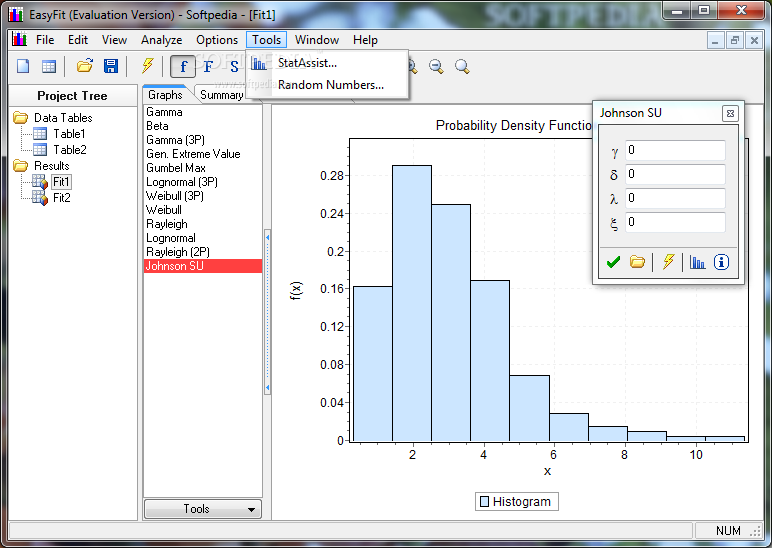Select the Data Tables folder node

coord(63,118)
